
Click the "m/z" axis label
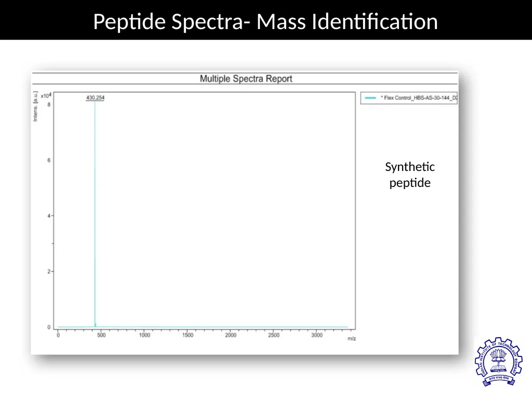[x=352, y=339]
